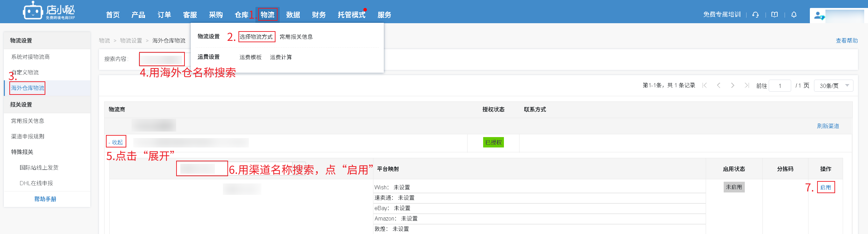Open the 查看帮助 link
Viewport: 868px width, 234px height.
click(847, 40)
